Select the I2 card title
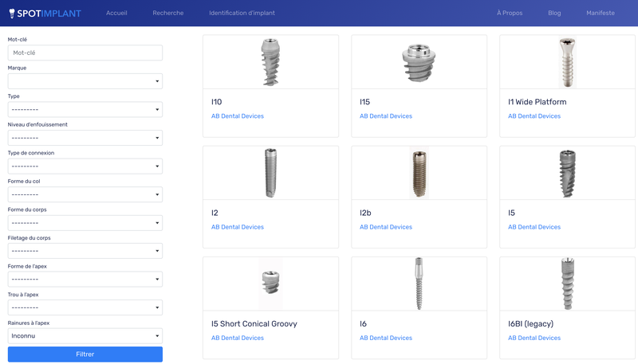The height and width of the screenshot is (364, 638). (215, 213)
